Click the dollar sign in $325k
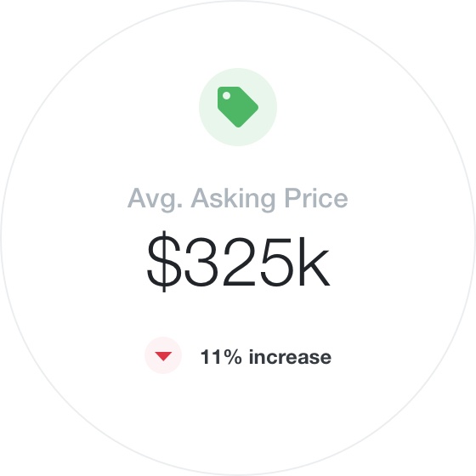Screen dimensions: 476x476 click(164, 262)
